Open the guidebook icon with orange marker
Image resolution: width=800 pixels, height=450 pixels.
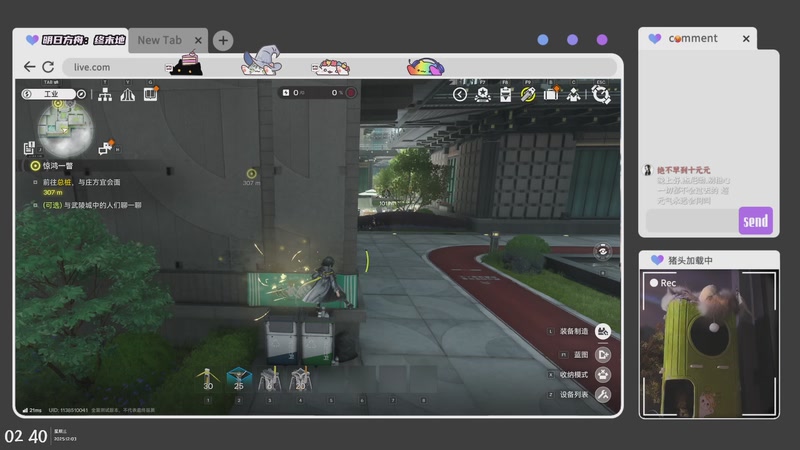pos(151,94)
